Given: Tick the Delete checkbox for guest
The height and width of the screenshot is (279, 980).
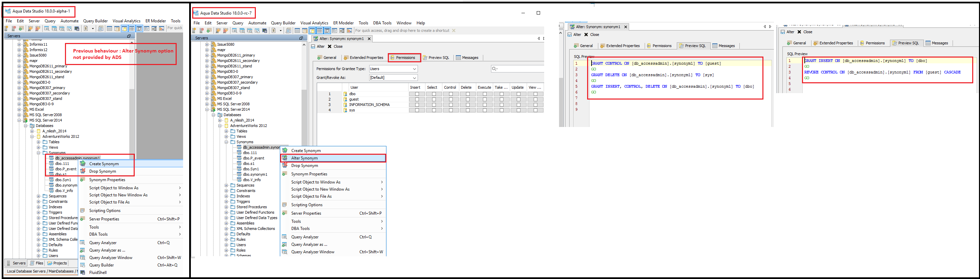Looking at the screenshot, I should [468, 99].
